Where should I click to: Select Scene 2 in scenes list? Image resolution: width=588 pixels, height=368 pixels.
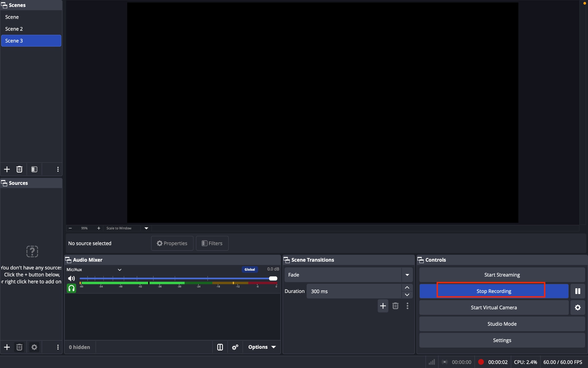(31, 29)
